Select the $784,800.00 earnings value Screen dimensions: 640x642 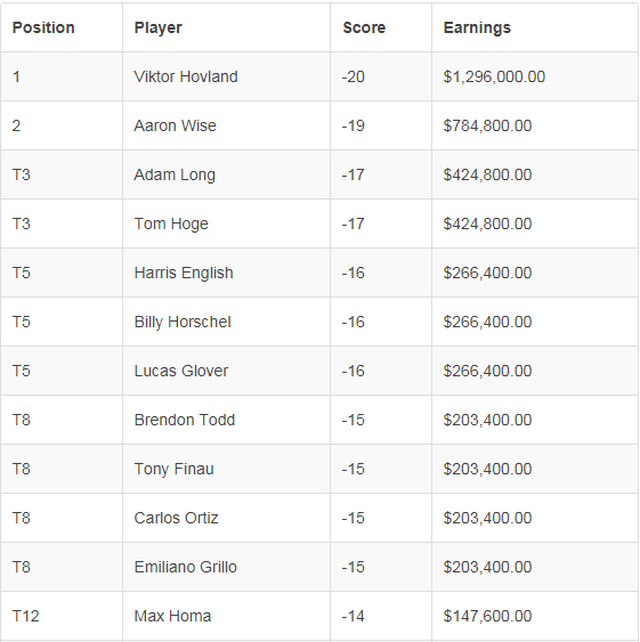488,126
